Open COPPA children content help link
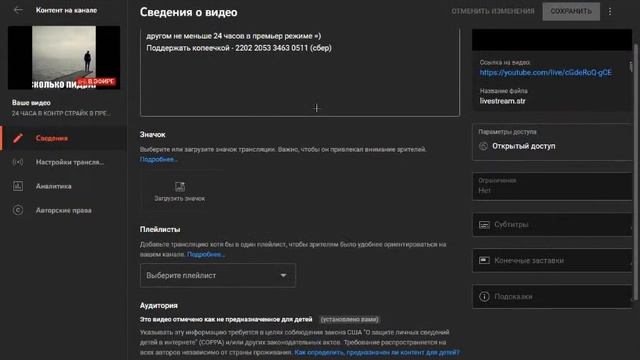 (x=377, y=352)
